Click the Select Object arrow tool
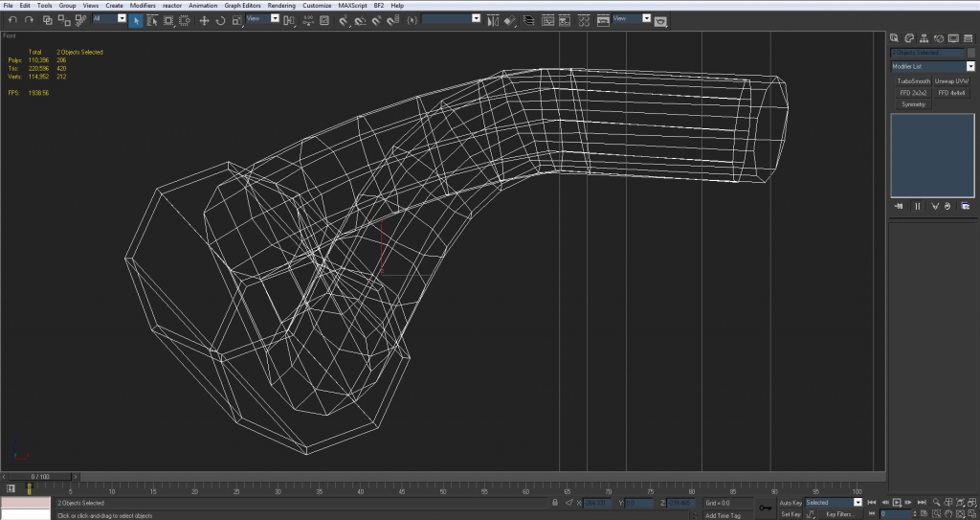Image resolution: width=980 pixels, height=520 pixels. point(136,19)
